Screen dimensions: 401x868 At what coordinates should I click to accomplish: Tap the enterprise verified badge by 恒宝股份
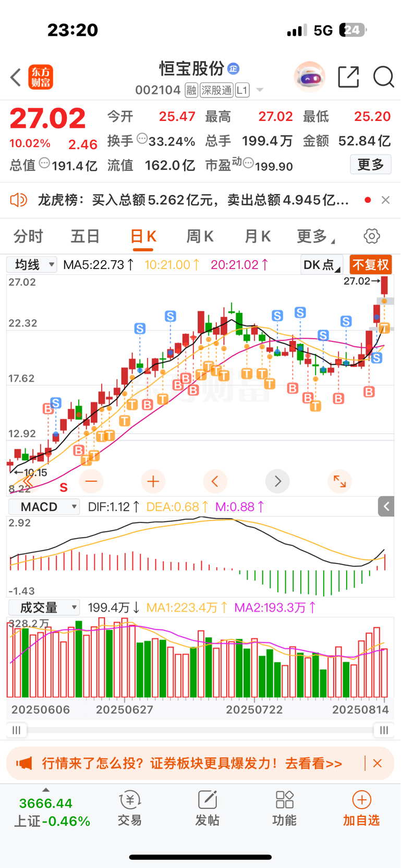coord(234,68)
